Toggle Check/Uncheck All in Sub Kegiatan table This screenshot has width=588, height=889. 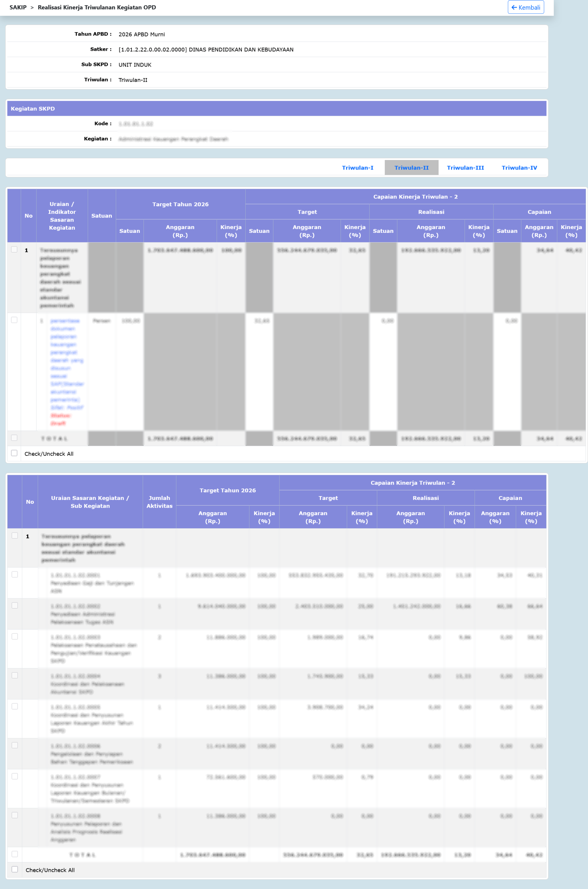[15, 869]
